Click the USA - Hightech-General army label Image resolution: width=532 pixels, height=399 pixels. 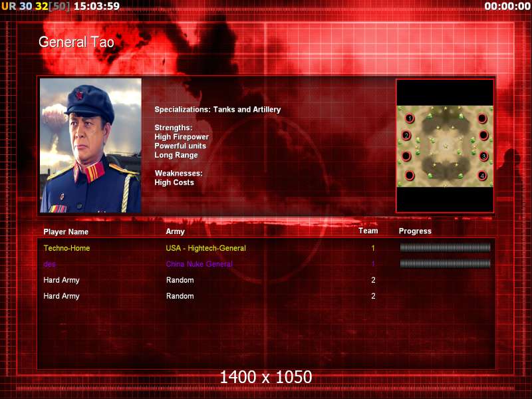point(205,248)
